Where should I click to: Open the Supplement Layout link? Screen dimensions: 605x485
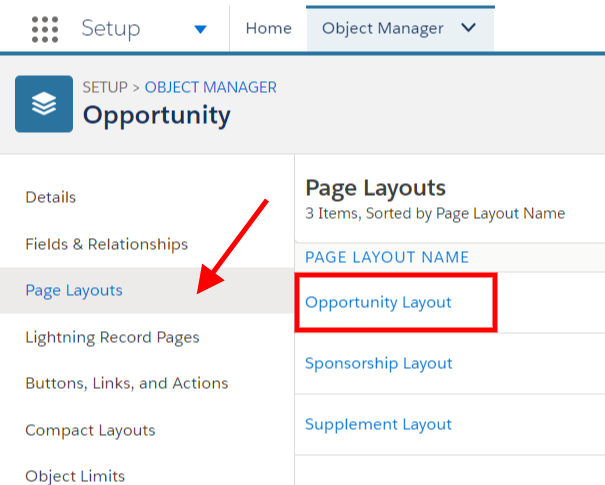378,424
